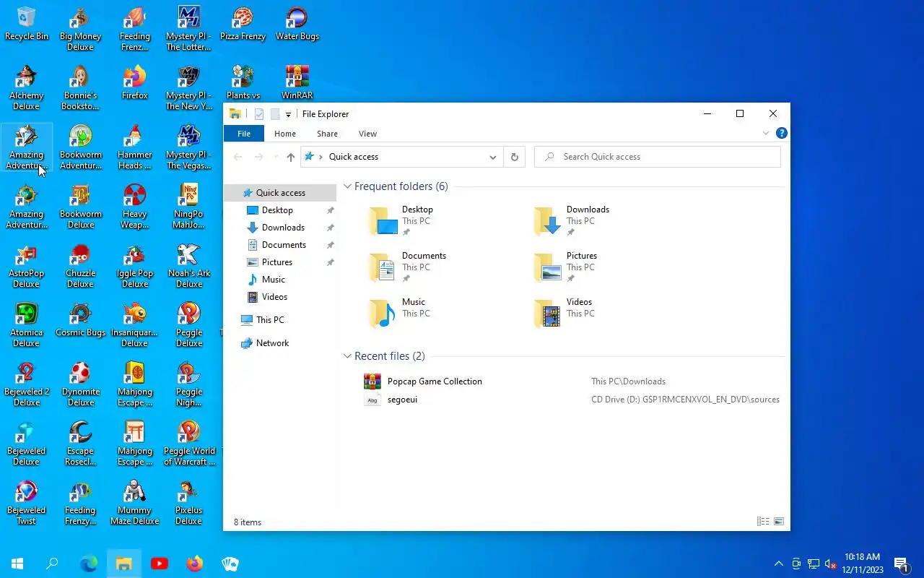The width and height of the screenshot is (924, 578).
Task: Select the Cosmic Bugs desktop icon
Action: click(x=80, y=320)
